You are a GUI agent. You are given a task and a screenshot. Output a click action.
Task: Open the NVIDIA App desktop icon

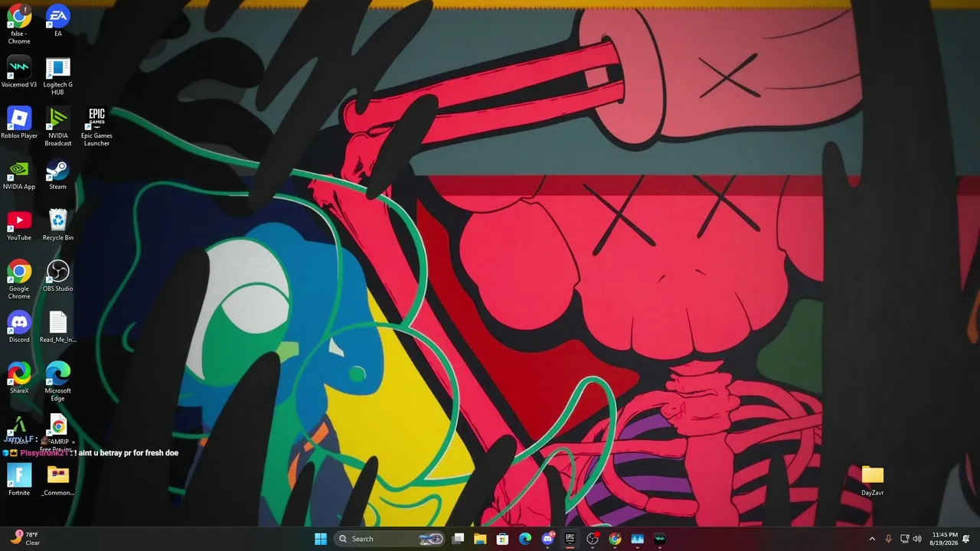pos(19,174)
